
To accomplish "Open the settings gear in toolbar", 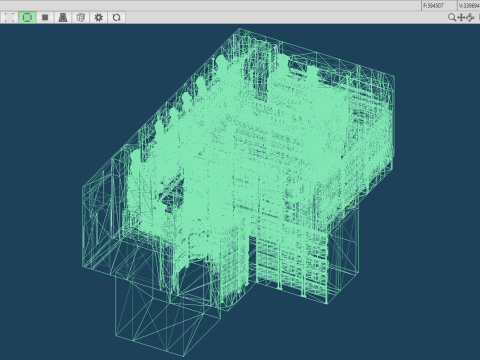I will coord(98,17).
